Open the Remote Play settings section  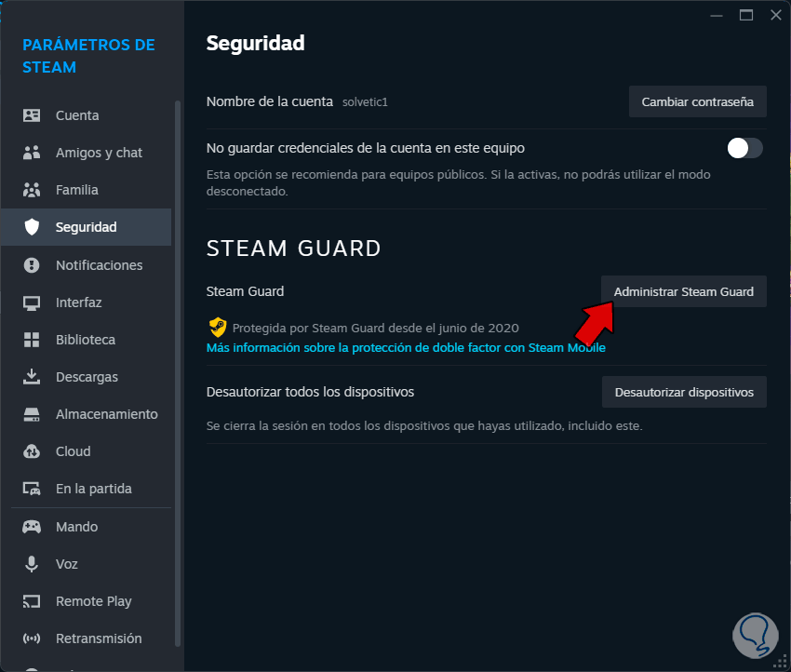coord(93,601)
